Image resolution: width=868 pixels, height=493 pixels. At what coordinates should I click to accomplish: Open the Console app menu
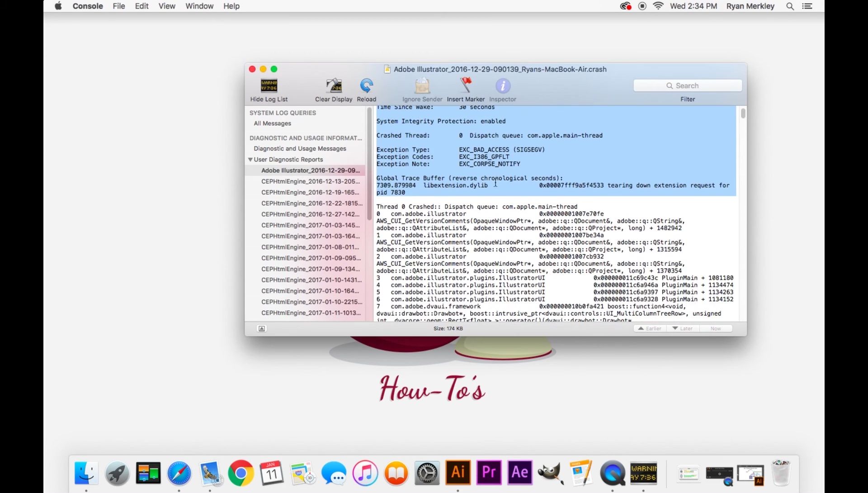click(x=88, y=6)
